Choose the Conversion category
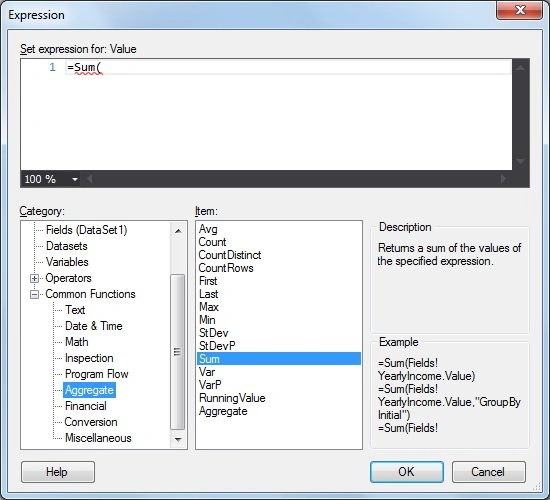Screen dimensions: 550x500 tap(91, 422)
